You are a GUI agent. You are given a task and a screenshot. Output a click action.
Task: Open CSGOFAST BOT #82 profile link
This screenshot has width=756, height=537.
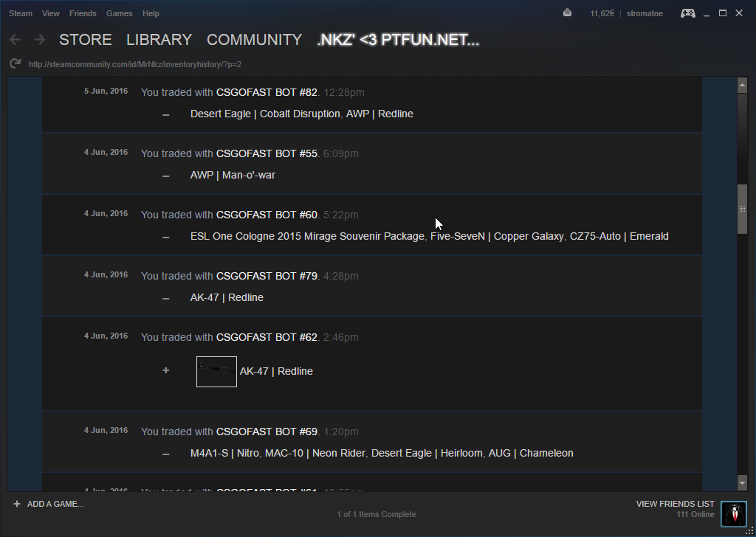[267, 92]
